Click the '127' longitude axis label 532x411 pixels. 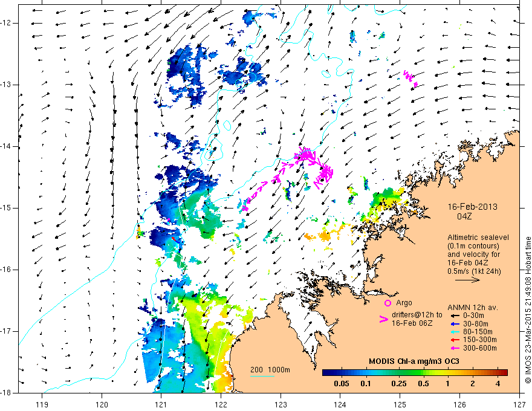tap(519, 404)
